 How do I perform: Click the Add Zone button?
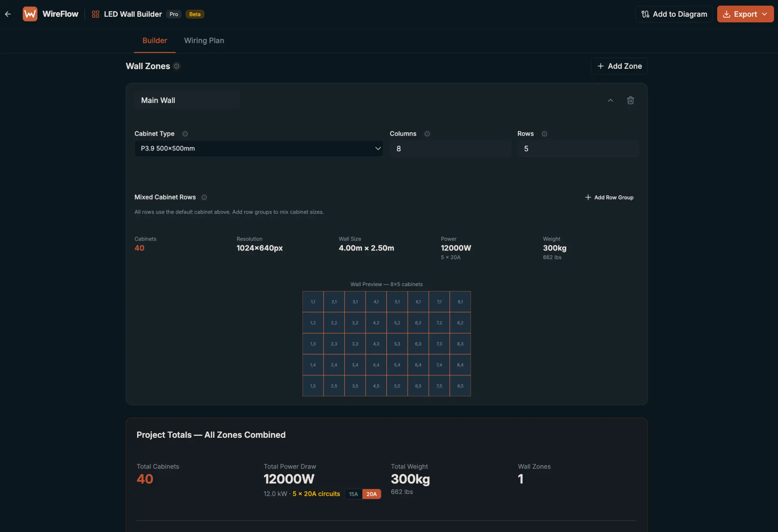[619, 66]
